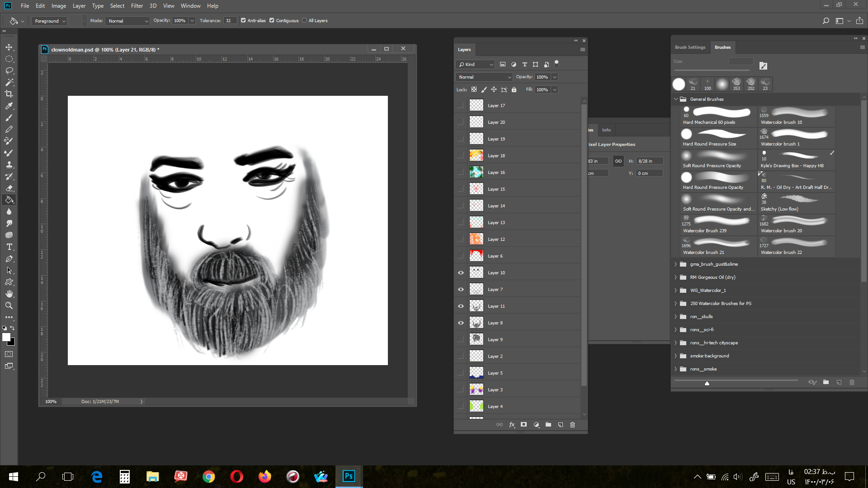The height and width of the screenshot is (488, 868).
Task: Open the Window menu
Action: click(190, 6)
